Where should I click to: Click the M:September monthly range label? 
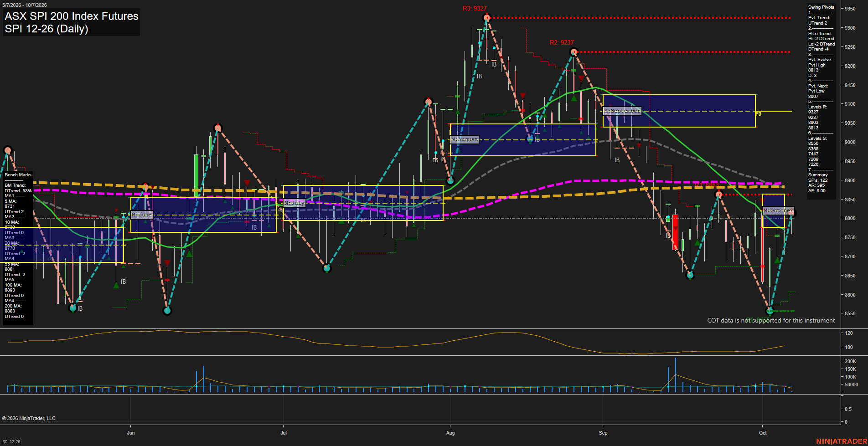point(622,111)
